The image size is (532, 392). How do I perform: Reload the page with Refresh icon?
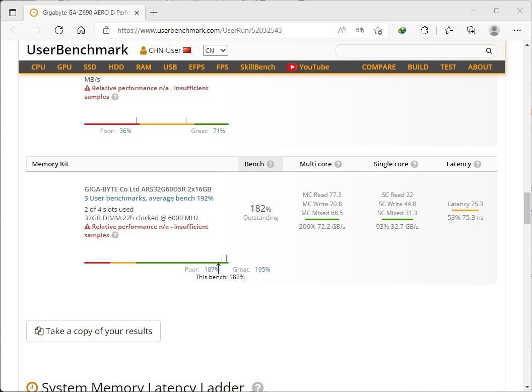click(59, 30)
